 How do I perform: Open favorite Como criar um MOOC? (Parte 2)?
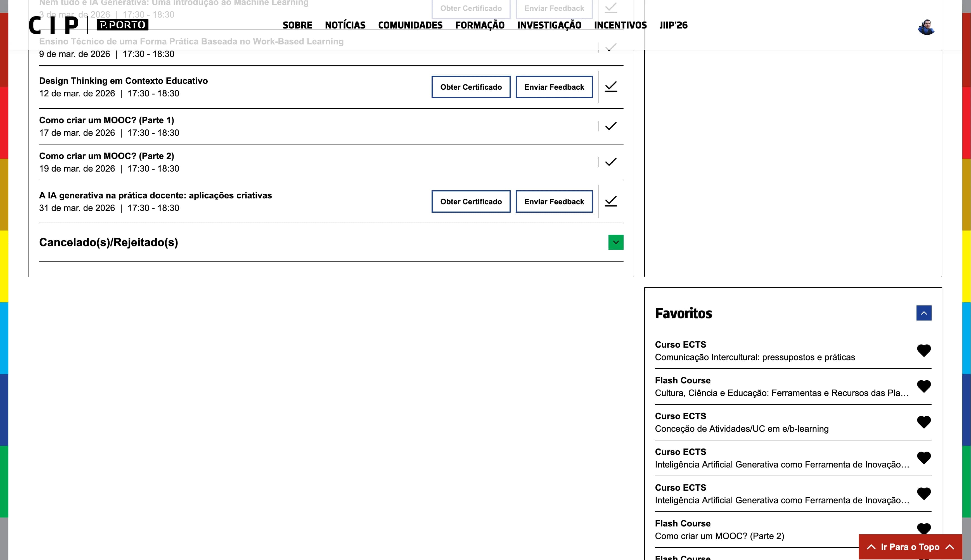[x=719, y=536]
